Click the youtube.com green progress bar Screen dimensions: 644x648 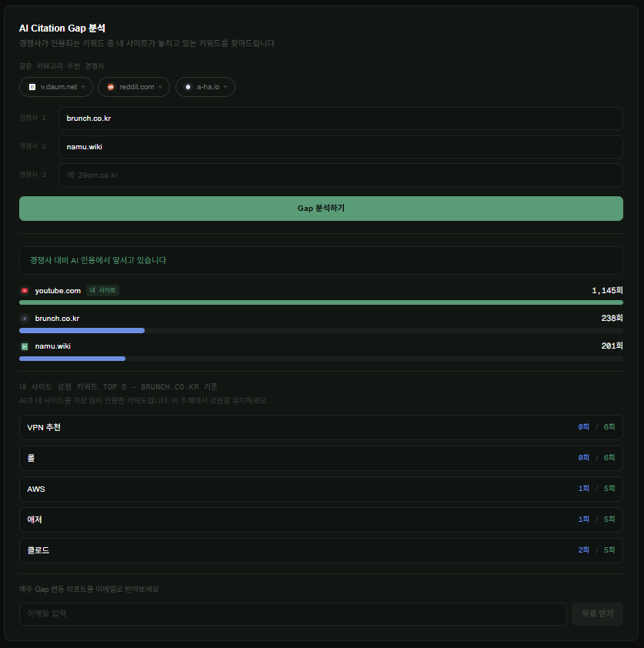tap(321, 302)
